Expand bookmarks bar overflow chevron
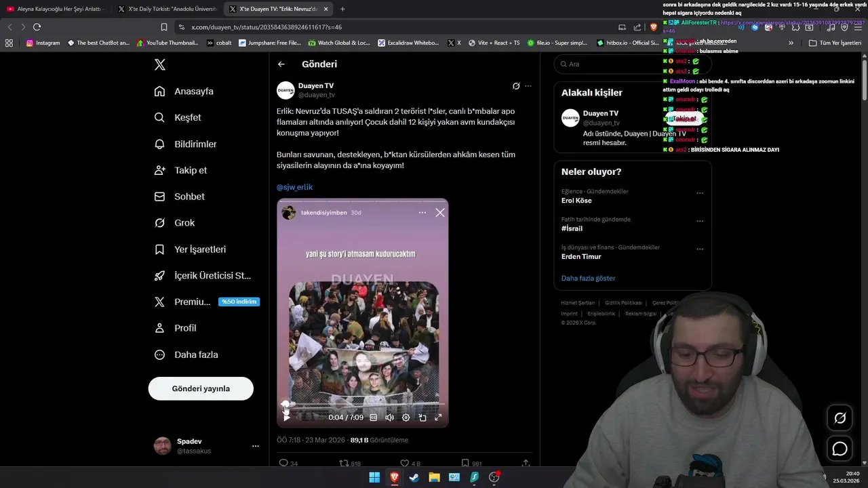 [791, 43]
